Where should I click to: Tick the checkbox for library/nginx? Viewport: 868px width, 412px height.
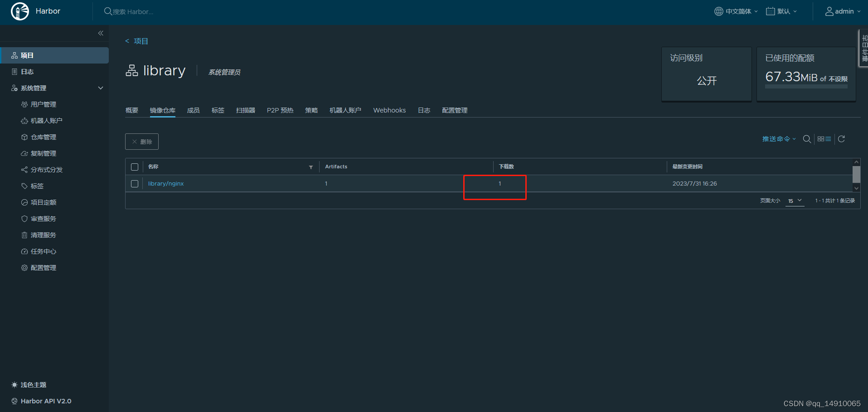135,184
